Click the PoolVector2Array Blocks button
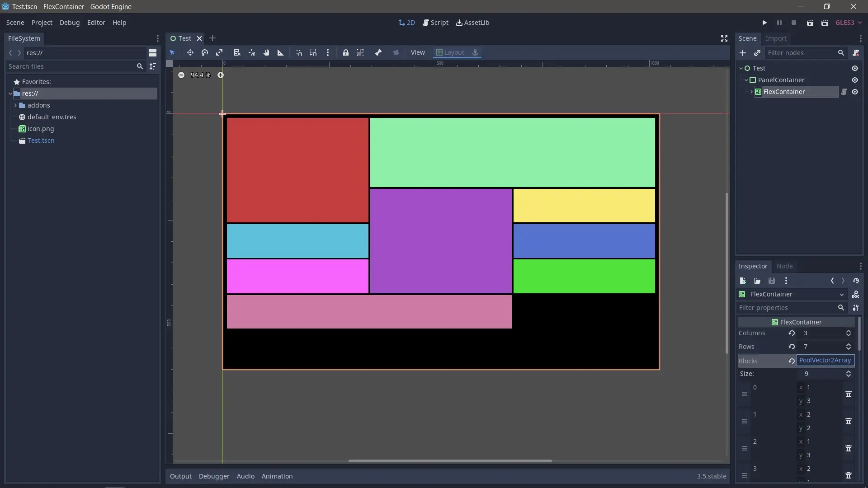The height and width of the screenshot is (488, 868). 825,360
